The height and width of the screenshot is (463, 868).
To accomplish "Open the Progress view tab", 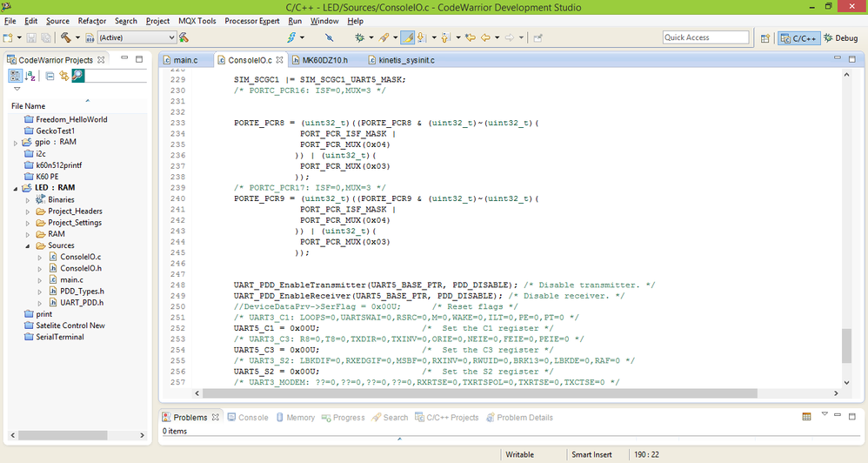I will coord(344,417).
